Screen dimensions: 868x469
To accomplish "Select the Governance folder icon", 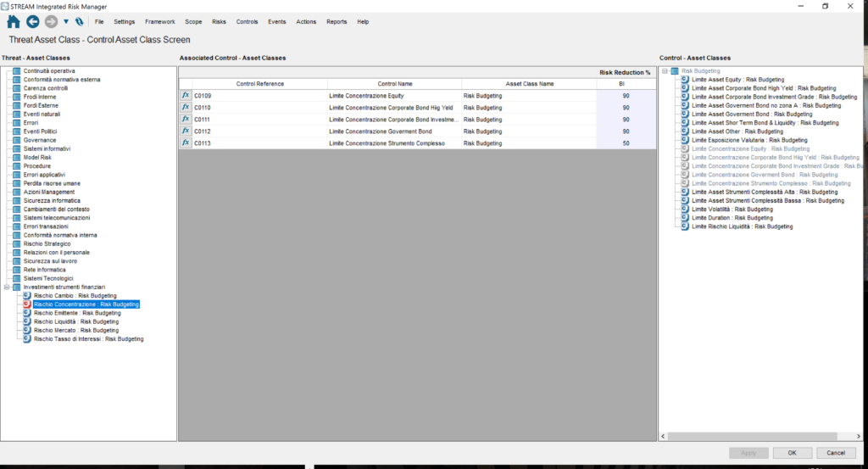I will pos(17,140).
